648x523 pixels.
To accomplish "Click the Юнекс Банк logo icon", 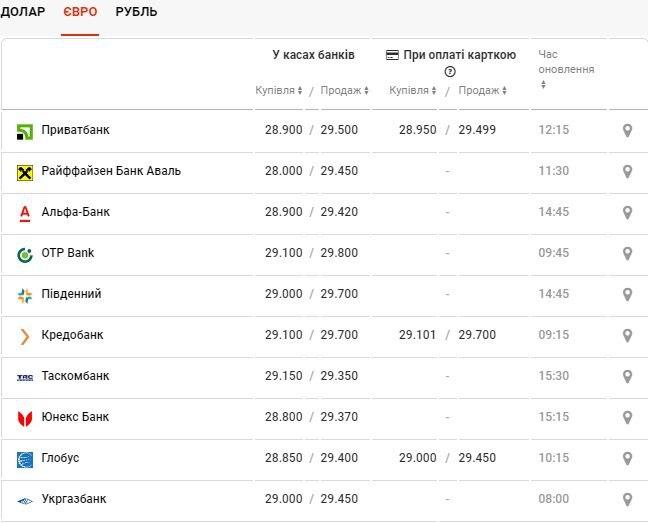I will 25,418.
